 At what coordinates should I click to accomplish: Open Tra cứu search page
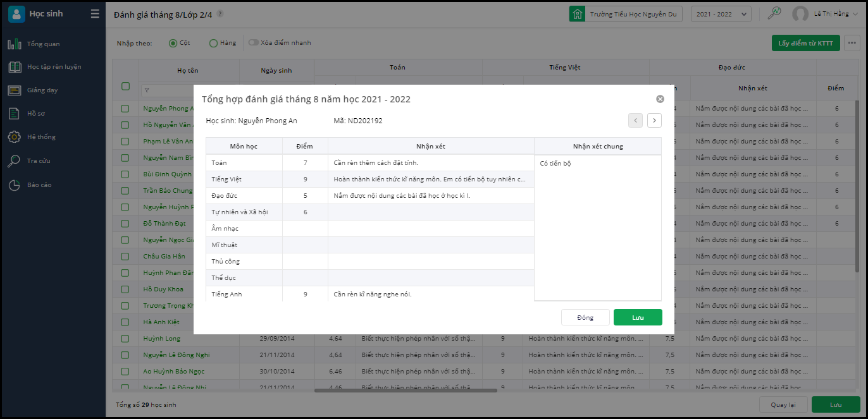pos(38,161)
